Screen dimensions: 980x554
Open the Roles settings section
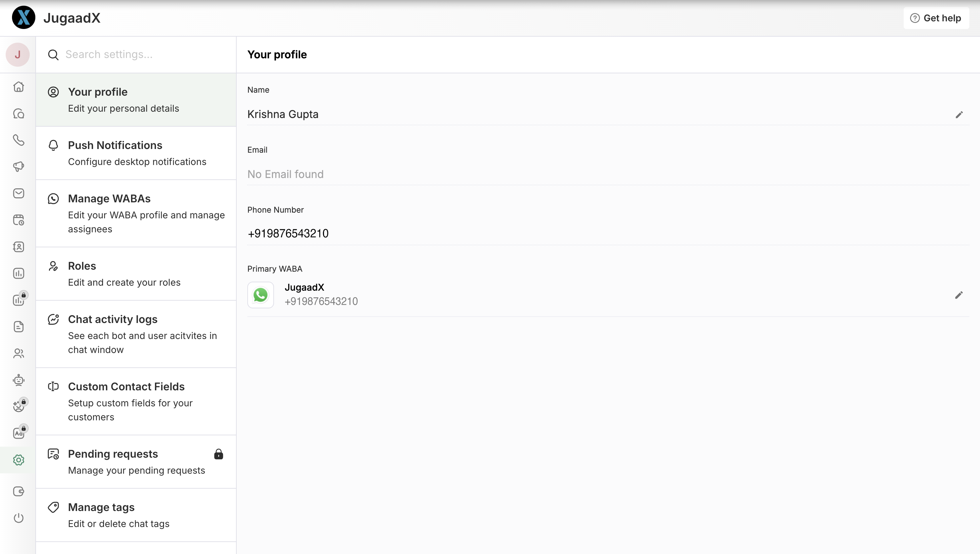tap(136, 274)
